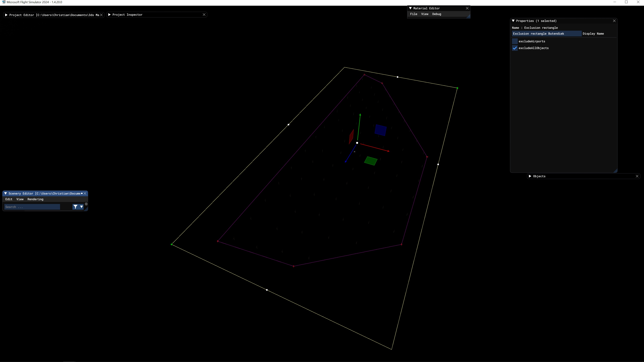The image size is (644, 362).
Task: Grab the red X-axis gizmo arrow
Action: [375, 148]
